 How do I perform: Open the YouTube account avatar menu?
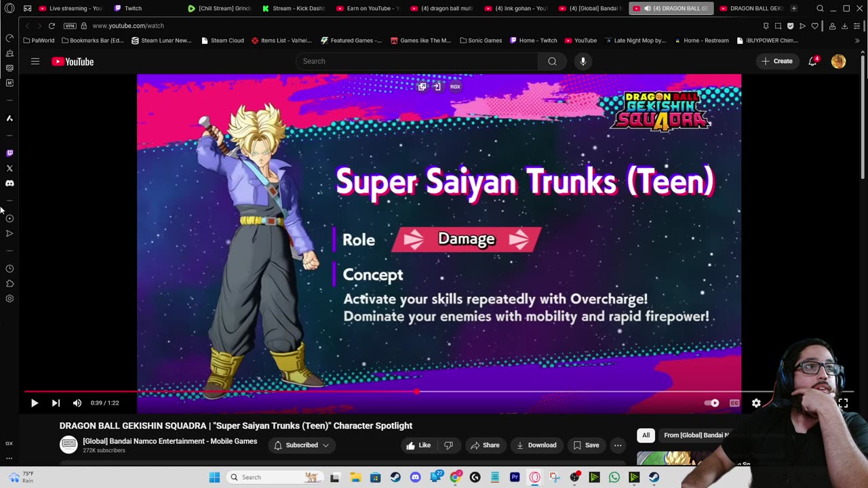839,61
